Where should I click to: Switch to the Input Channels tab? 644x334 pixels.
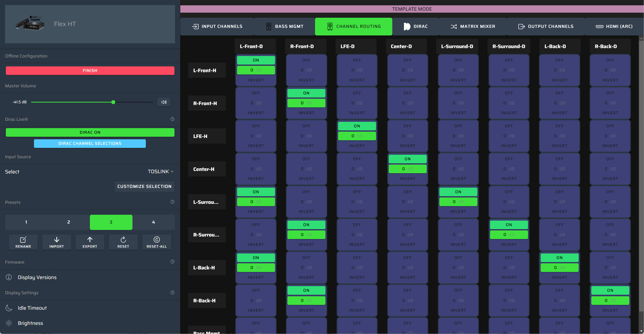tap(217, 27)
